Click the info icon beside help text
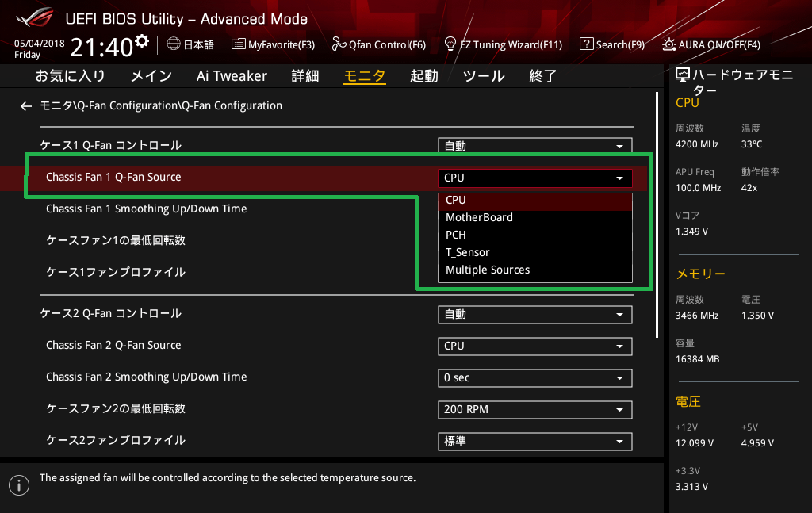The image size is (812, 513). [19, 485]
